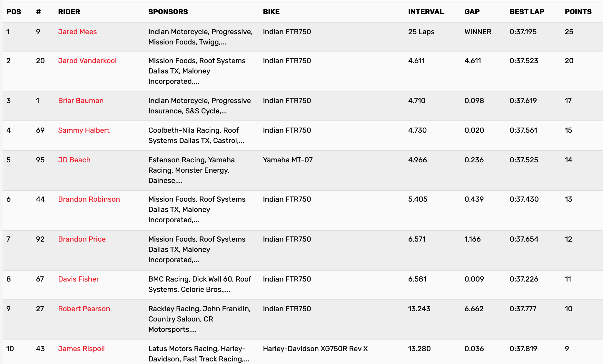This screenshot has height=364, width=603.
Task: Click the Yamaha MT-07 bike cell
Action: click(x=288, y=160)
